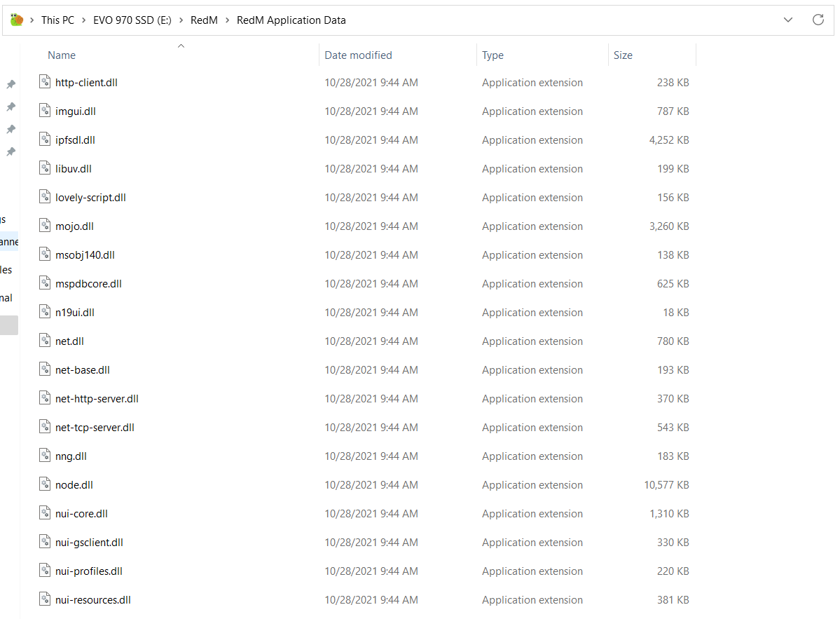
Task: Navigate to EVO 970 SSD (E:) breadcrumb
Action: point(132,20)
